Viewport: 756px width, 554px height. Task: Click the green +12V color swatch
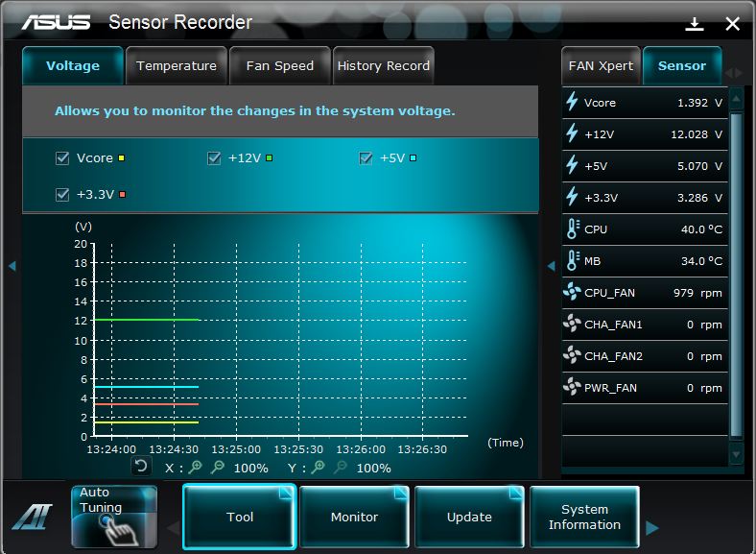click(269, 157)
